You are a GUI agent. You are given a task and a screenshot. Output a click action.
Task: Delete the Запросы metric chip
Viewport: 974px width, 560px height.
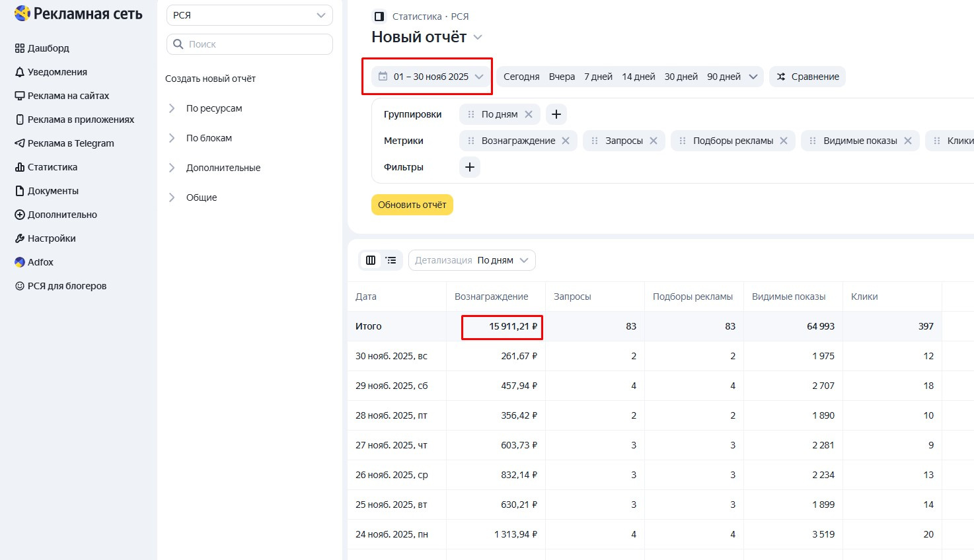(654, 141)
